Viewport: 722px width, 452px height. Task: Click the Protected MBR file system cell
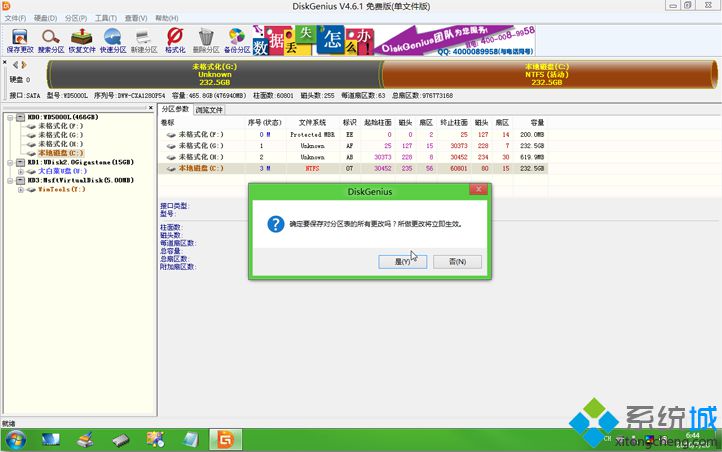[312, 134]
